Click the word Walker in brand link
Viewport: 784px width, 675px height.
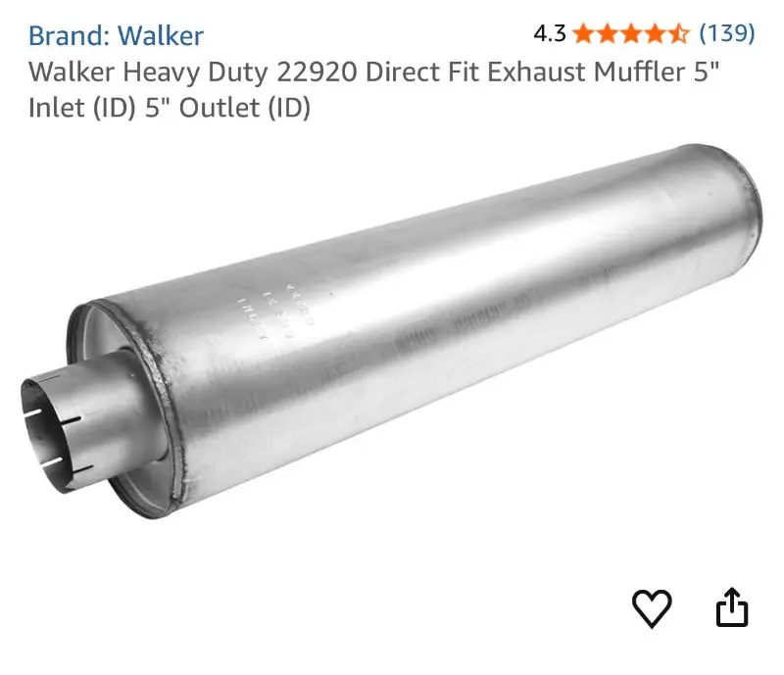tap(161, 35)
